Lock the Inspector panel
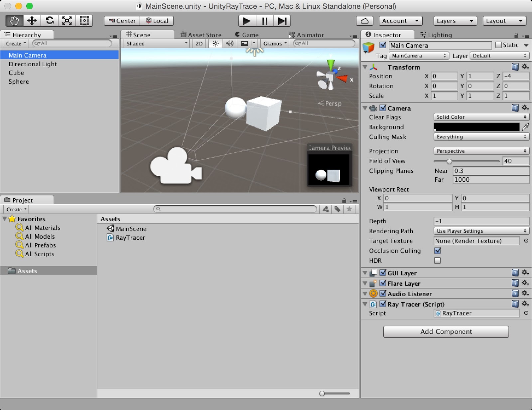Image resolution: width=532 pixels, height=410 pixels. coord(516,35)
